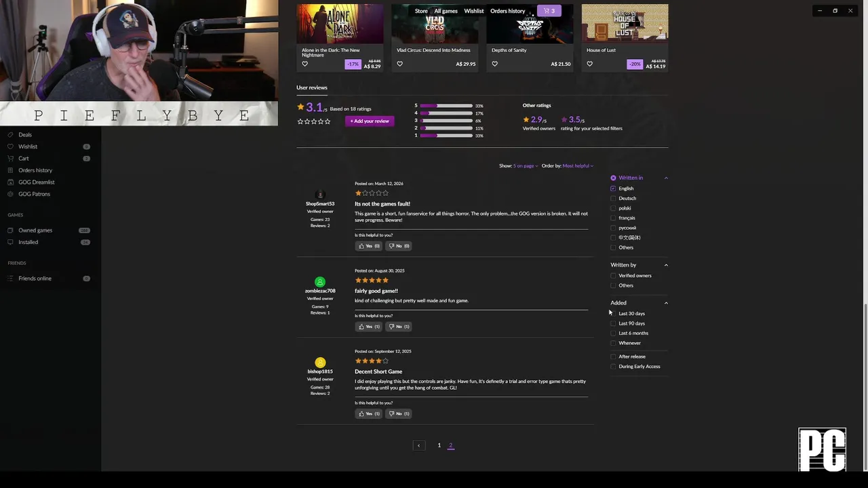This screenshot has height=488, width=868.
Task: Check the polski language filter
Action: pos(613,208)
